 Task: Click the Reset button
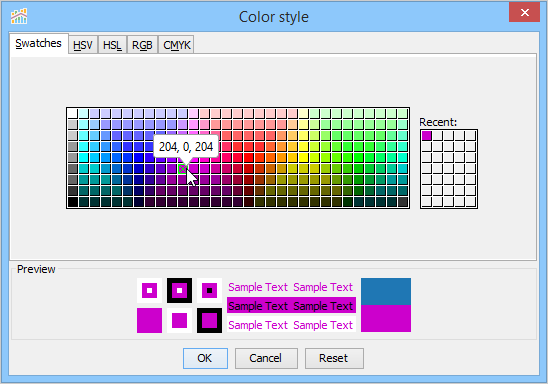point(334,358)
